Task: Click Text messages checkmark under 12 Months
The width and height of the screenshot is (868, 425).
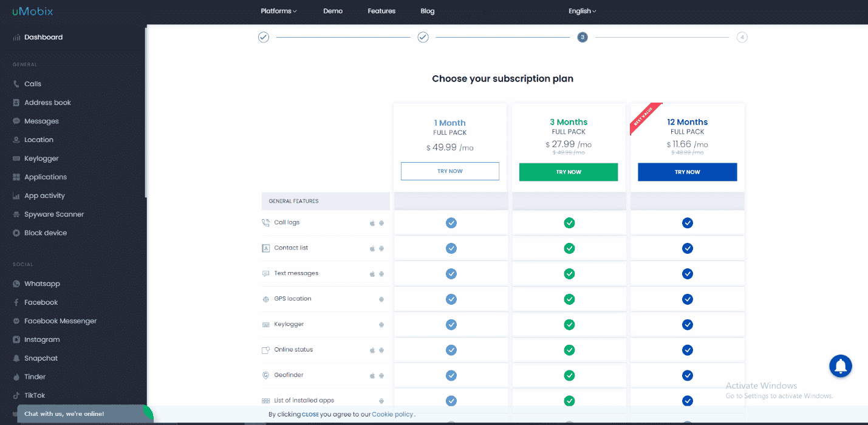Action: [688, 274]
